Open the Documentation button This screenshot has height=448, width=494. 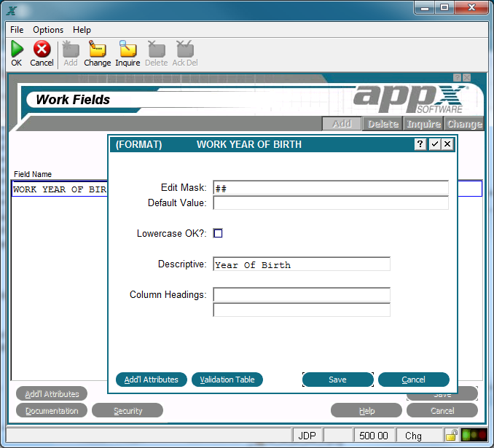(x=52, y=411)
